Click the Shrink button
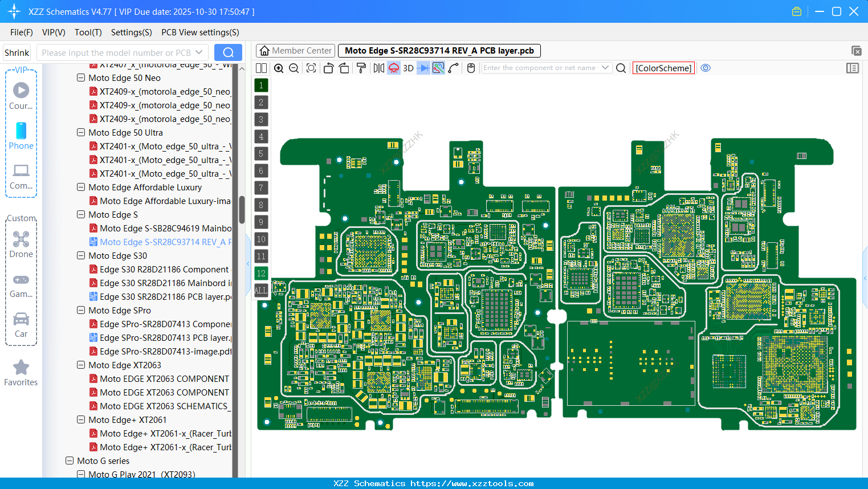The width and height of the screenshot is (868, 489). [16, 52]
